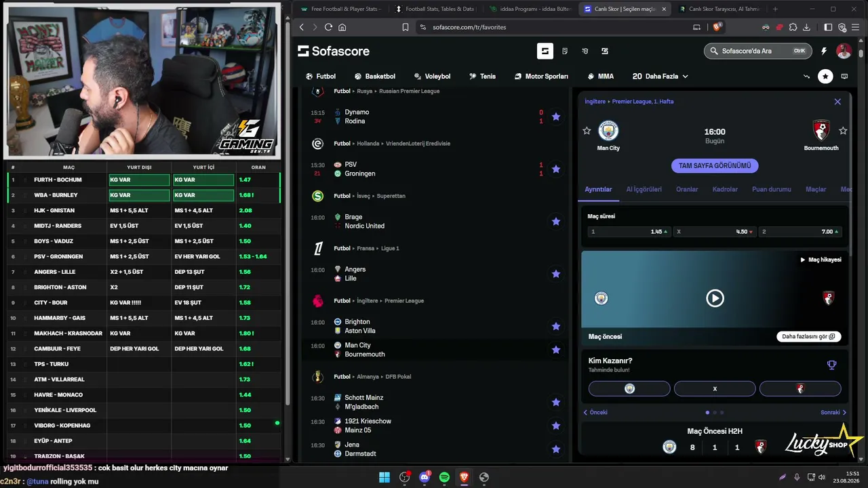Toggle favorite star for Schott Mainz vs M'gladbach

point(556,402)
